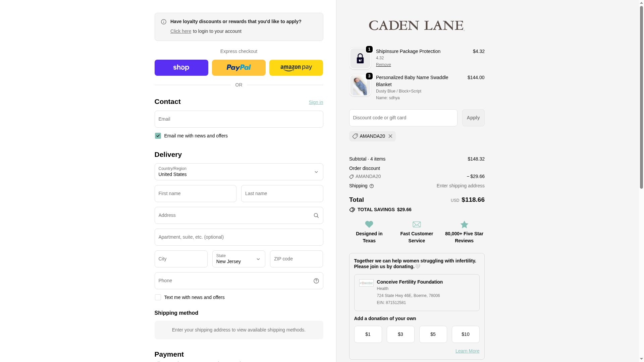
Task: Open the Sign in link
Action: coord(316,102)
